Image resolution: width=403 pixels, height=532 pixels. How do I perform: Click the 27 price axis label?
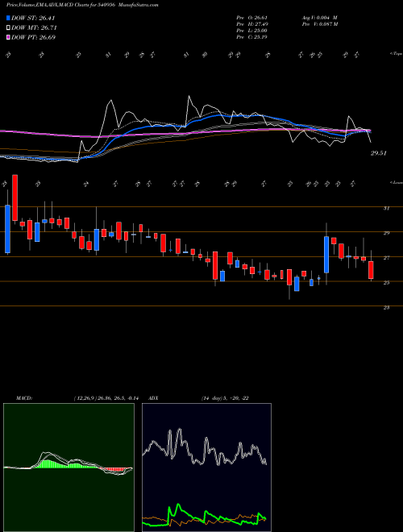pos(386,258)
